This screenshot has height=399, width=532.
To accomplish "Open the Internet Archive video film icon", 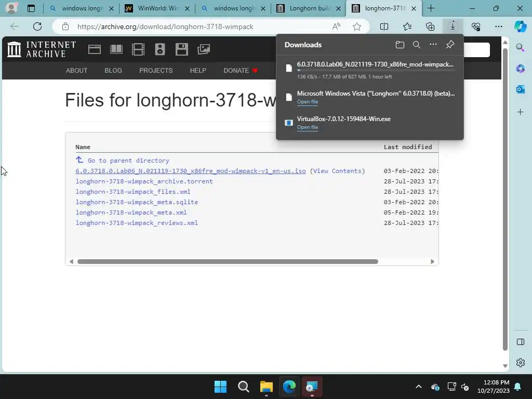I will point(138,49).
